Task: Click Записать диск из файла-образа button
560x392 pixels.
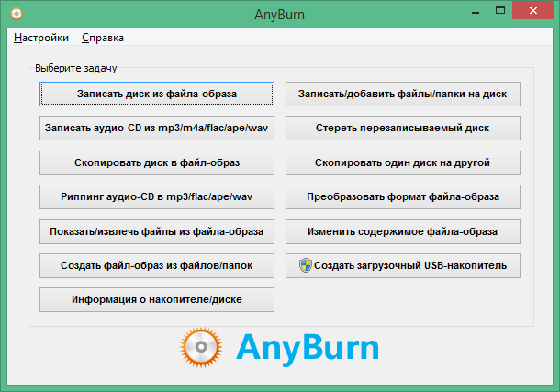Action: (157, 94)
